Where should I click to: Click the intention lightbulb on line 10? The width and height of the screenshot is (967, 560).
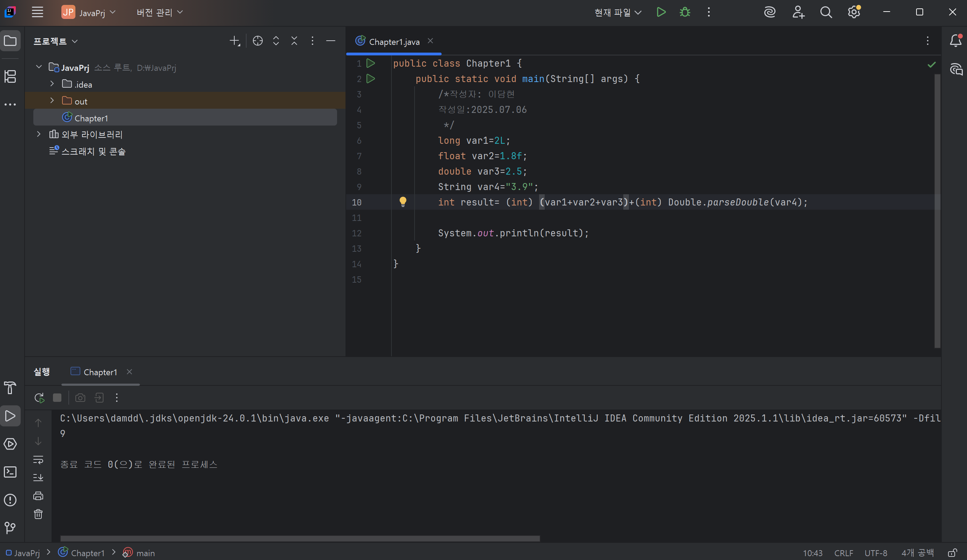[403, 202]
